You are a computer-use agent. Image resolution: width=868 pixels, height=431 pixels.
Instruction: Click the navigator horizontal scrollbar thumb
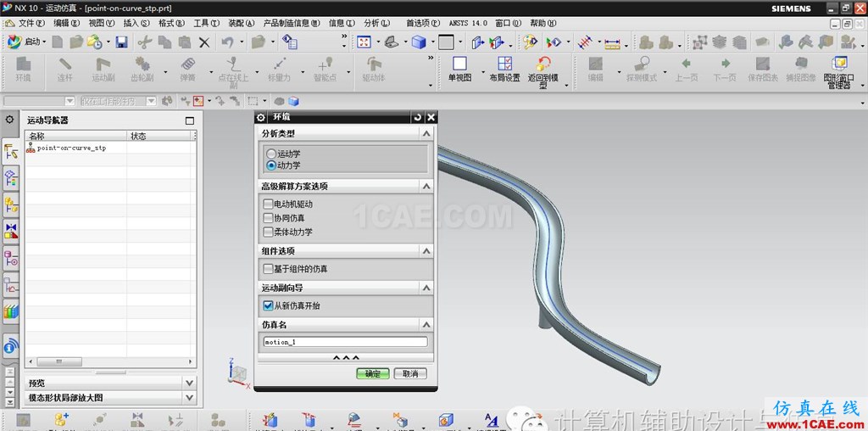(59, 361)
